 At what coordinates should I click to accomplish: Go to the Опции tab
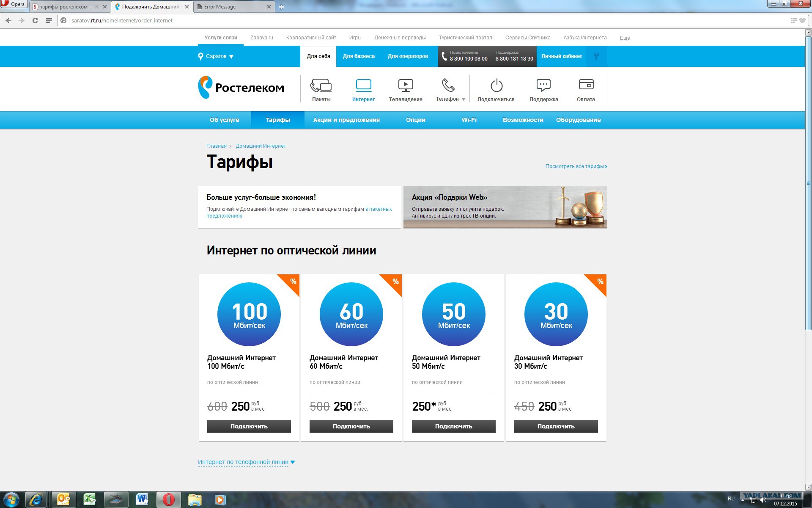416,120
